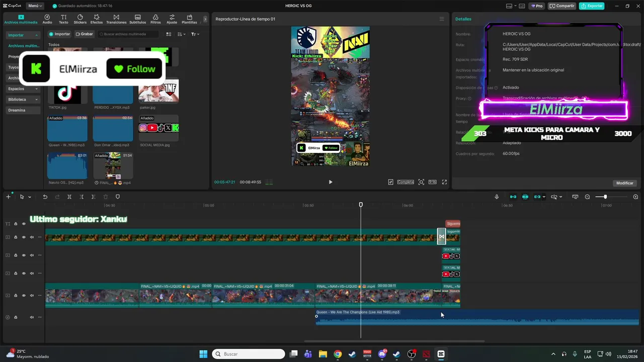
Task: Open the player hamburger menu
Action: click(x=442, y=19)
